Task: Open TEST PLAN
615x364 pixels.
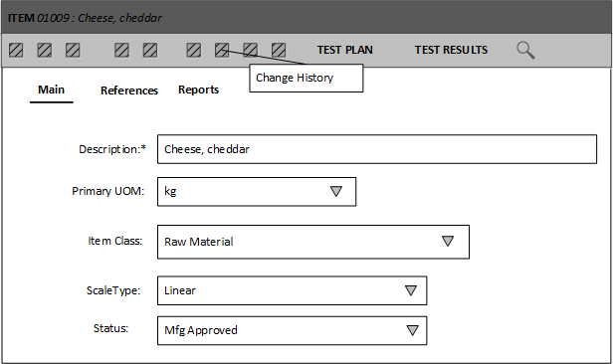Action: coord(344,50)
